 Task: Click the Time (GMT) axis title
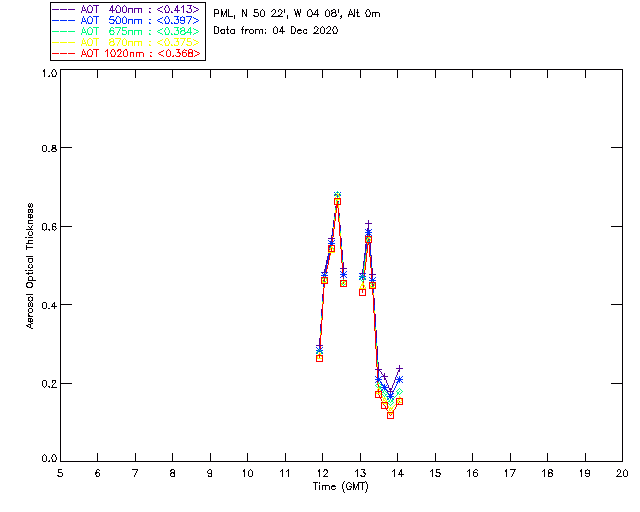pos(340,487)
